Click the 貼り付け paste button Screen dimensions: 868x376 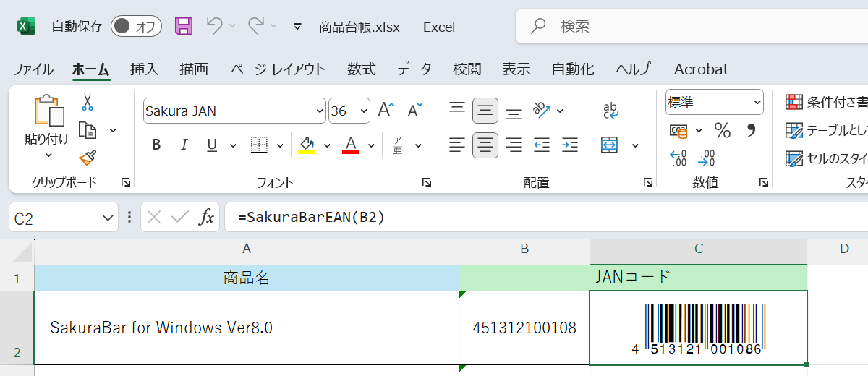(x=47, y=120)
